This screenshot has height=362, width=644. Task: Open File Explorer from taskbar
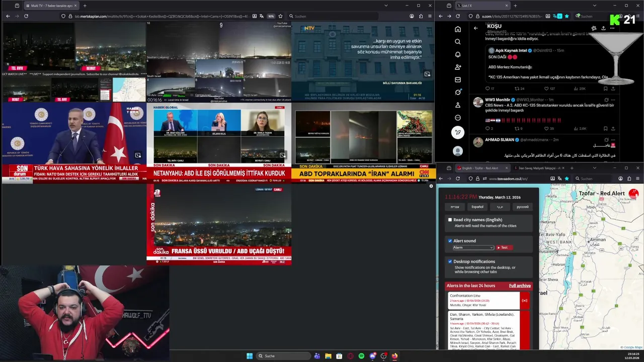pos(328,356)
